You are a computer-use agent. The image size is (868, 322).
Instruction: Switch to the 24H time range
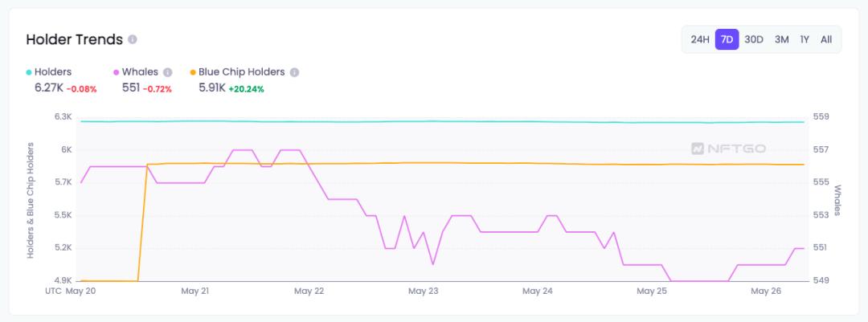coord(700,39)
